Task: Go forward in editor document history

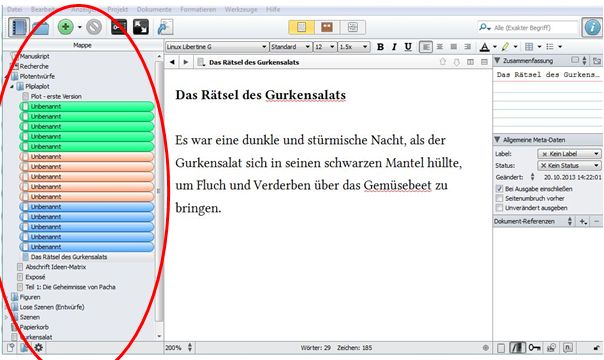Action: 186,62
